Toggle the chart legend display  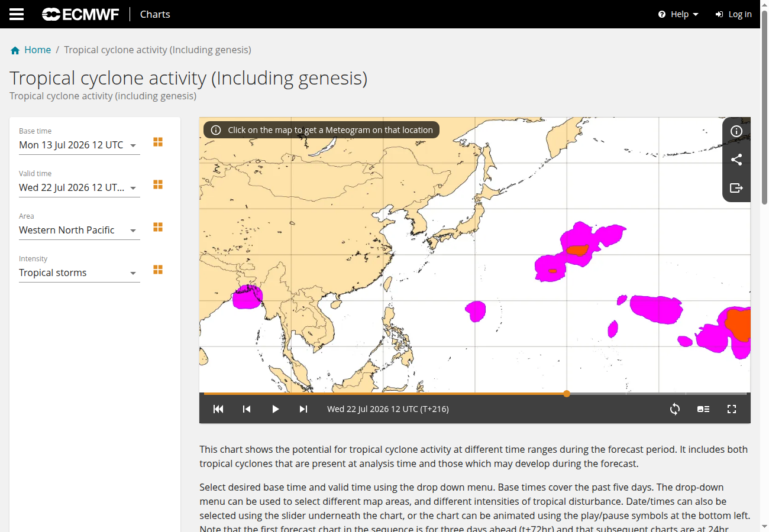tap(703, 409)
